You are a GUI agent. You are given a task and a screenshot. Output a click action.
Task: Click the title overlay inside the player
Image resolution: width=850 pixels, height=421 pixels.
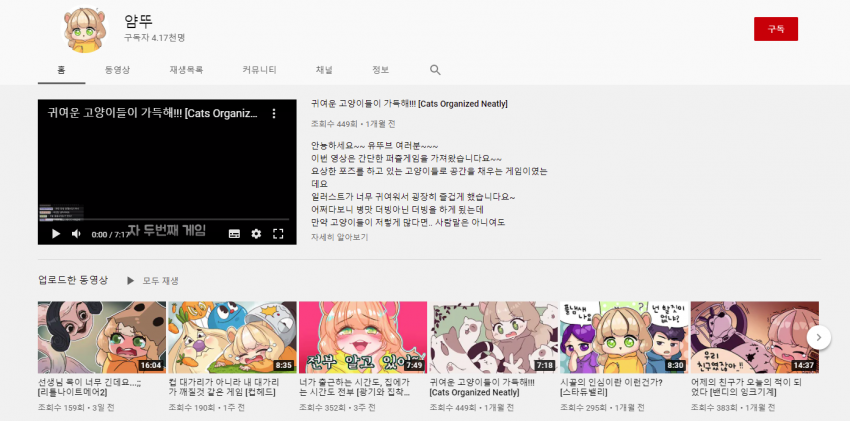152,113
